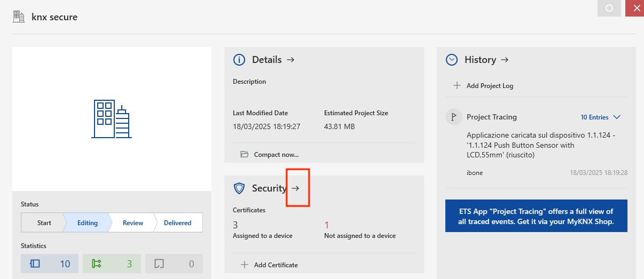The height and width of the screenshot is (279, 644).
Task: Click the History heading text
Action: tap(480, 60)
